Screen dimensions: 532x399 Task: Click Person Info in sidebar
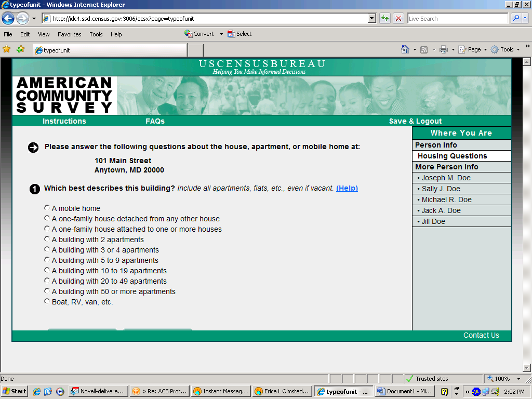[462, 145]
